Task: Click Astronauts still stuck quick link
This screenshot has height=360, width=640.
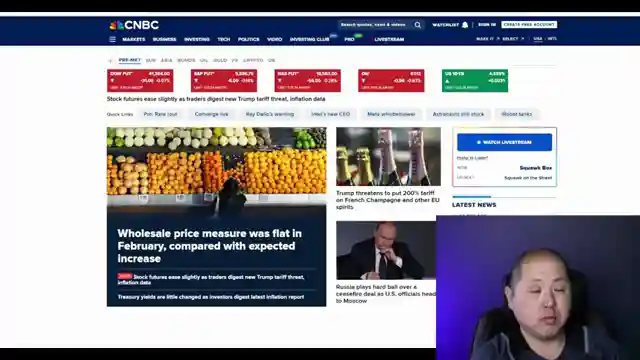Action: 458,114
